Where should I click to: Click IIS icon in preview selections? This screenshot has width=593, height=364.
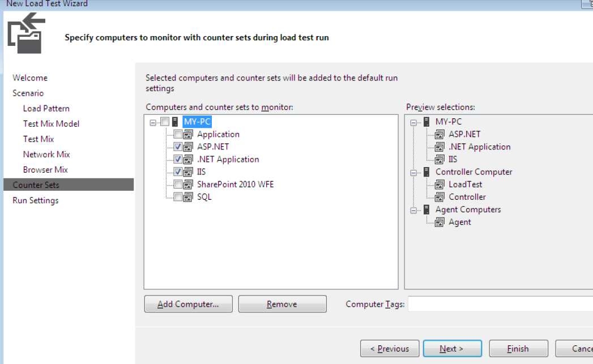440,159
